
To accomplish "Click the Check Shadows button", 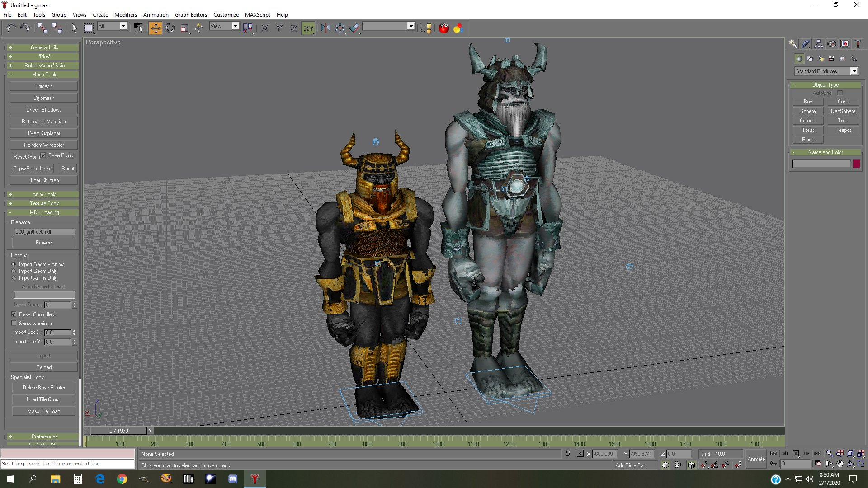I will point(44,110).
